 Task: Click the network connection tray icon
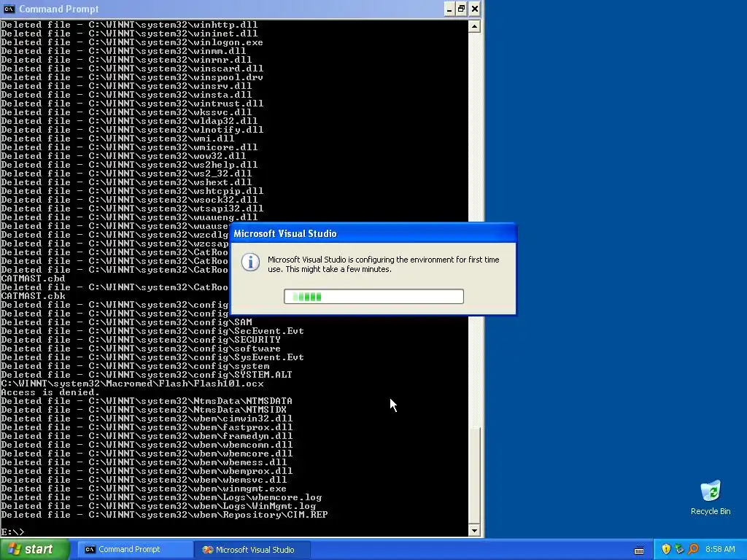pos(679,550)
